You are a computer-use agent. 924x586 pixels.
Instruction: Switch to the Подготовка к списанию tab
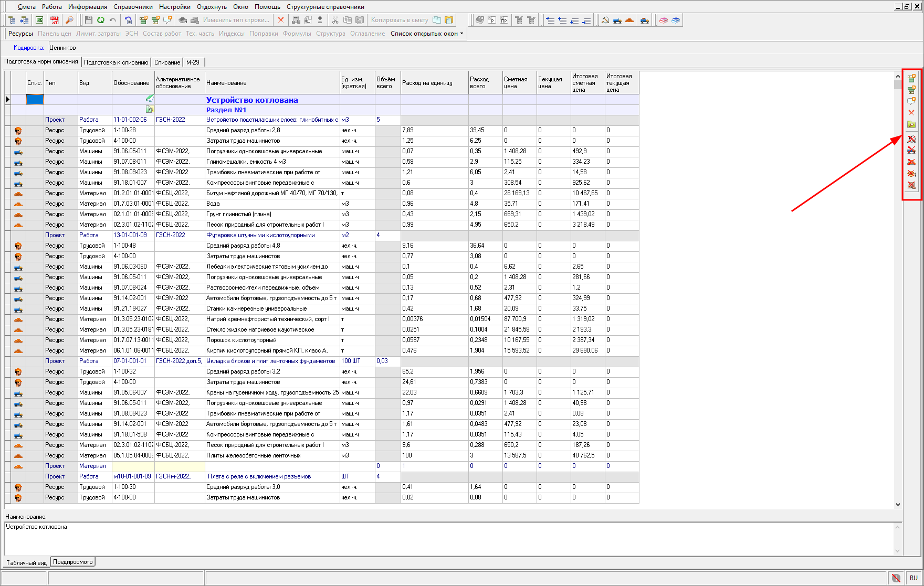[116, 62]
